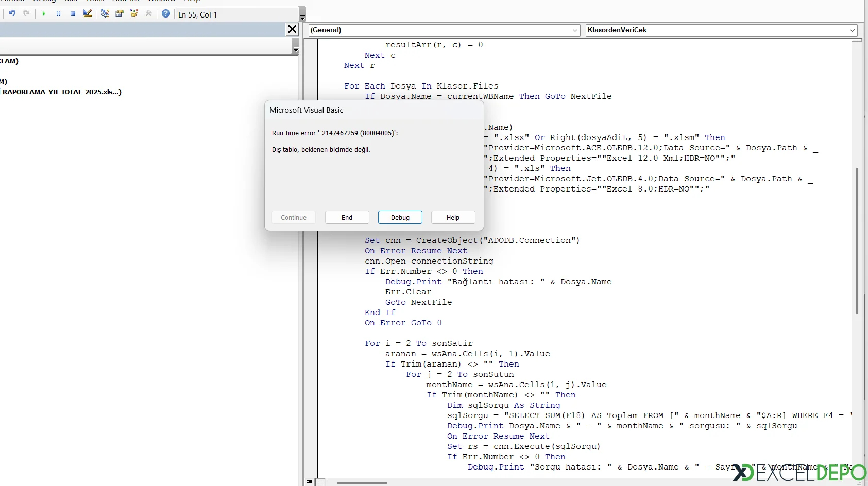Image resolution: width=868 pixels, height=486 pixels.
Task: Click 'Dış tablo, beklenen biçimde değil.' message
Action: [x=321, y=150]
